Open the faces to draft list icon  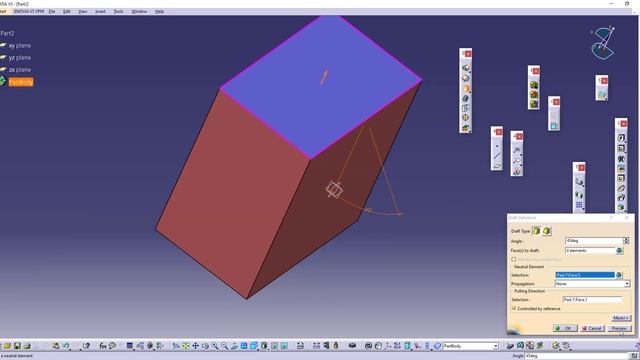click(x=619, y=251)
